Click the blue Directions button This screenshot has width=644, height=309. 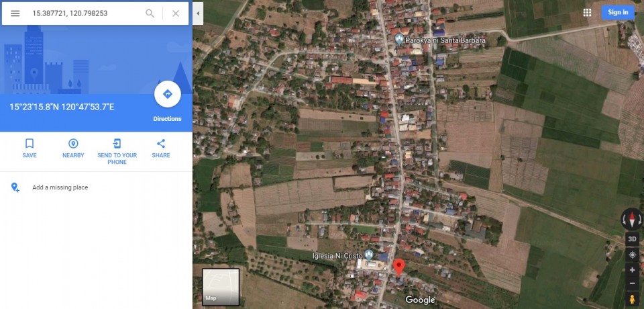pyautogui.click(x=167, y=95)
